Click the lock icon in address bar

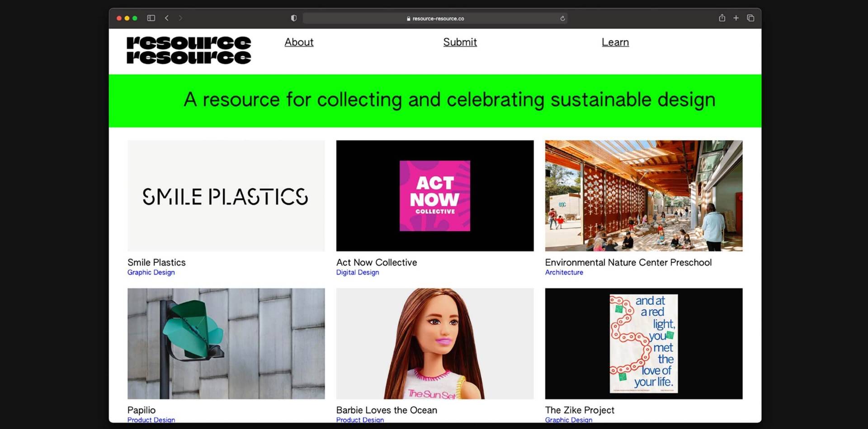click(408, 19)
